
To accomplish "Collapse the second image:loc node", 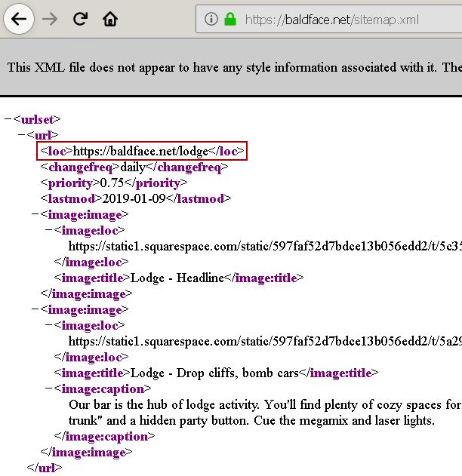I will [48, 325].
